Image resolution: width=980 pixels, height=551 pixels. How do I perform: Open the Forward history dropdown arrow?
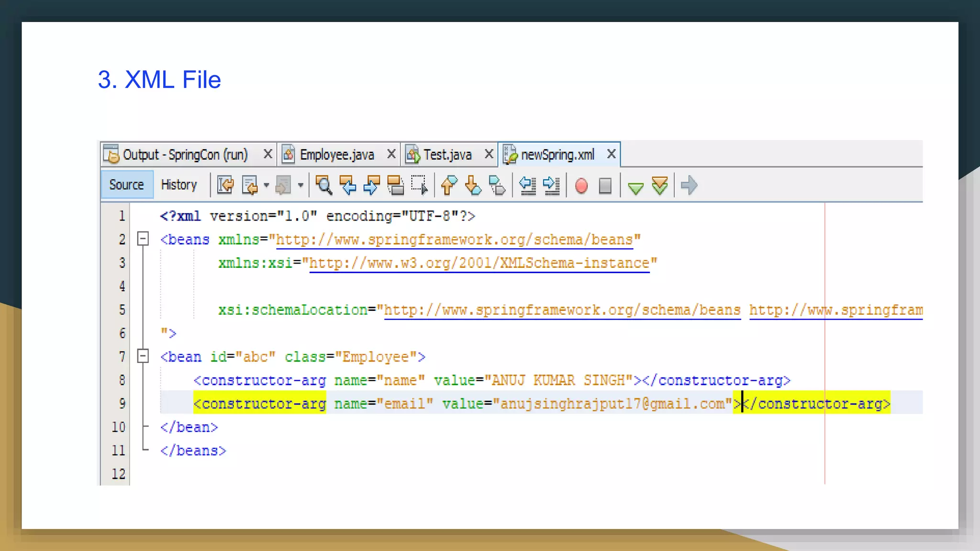[x=301, y=185]
